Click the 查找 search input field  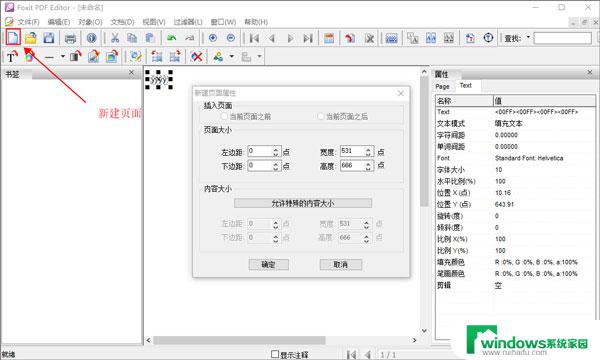tap(562, 38)
